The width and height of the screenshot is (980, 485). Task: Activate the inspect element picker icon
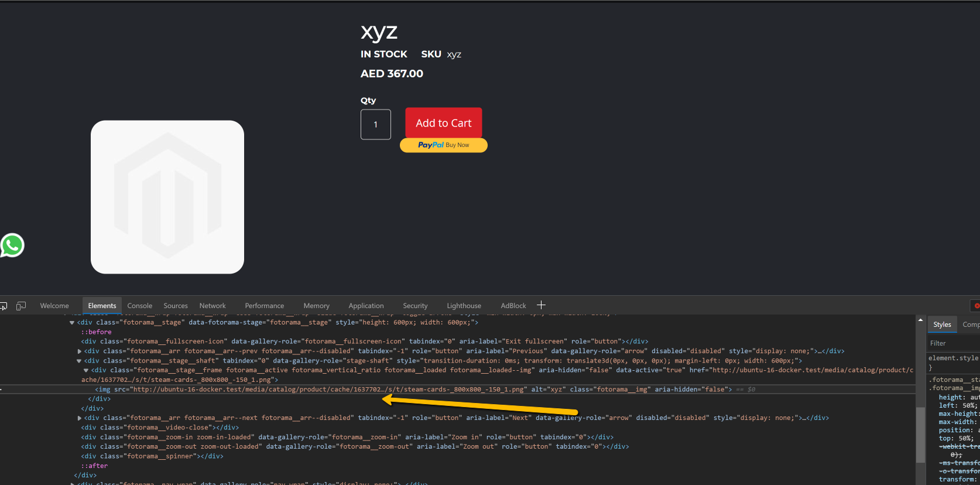[4, 306]
